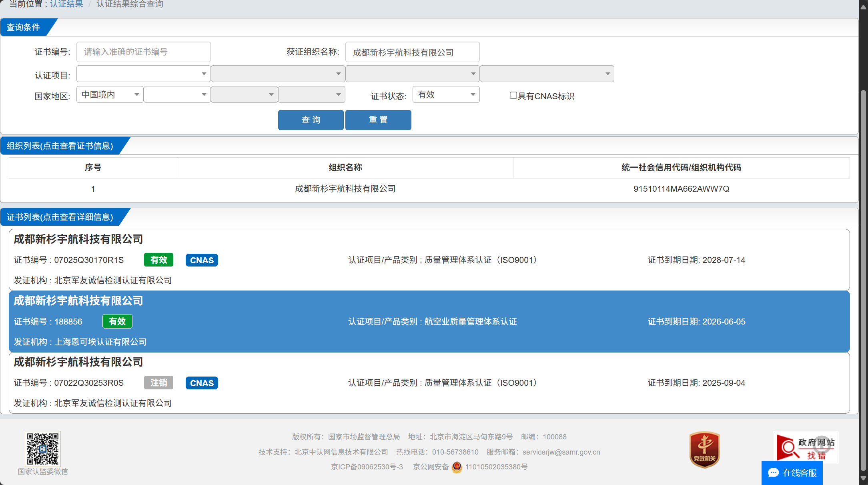868x485 pixels.
Task: Open the 证书状态 dropdown showing 有效
Action: [x=446, y=95]
